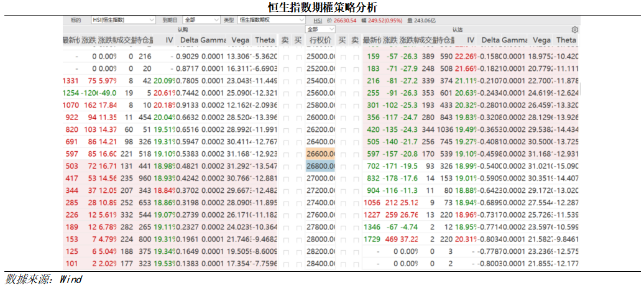Click call latest price 1254 in 25600 row
The height and width of the screenshot is (288, 644).
click(71, 93)
